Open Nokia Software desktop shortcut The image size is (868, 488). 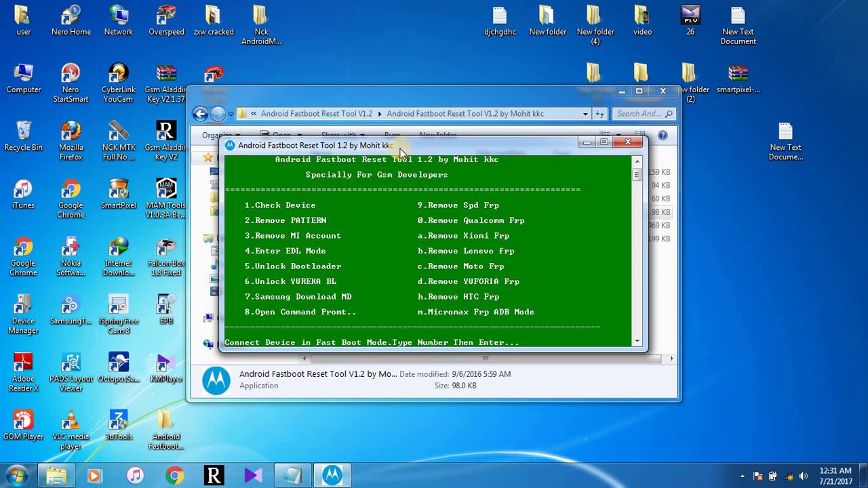pyautogui.click(x=71, y=258)
